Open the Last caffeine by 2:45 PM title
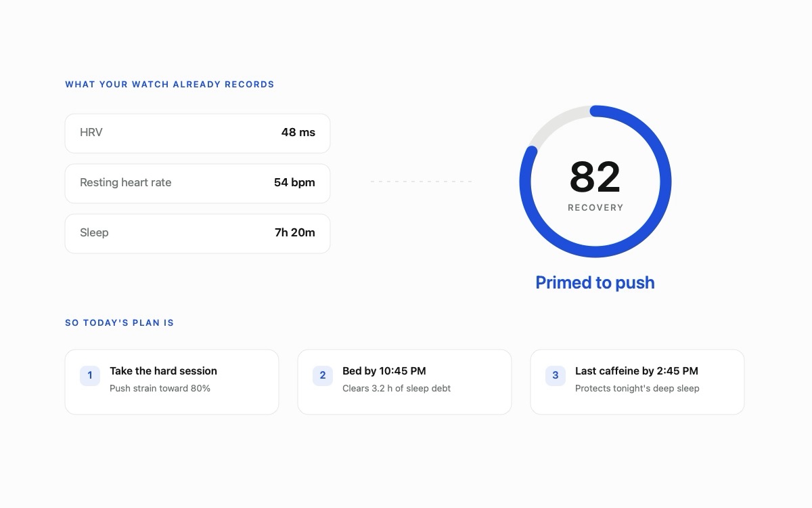Screen dimensions: 812x508 coord(637,371)
